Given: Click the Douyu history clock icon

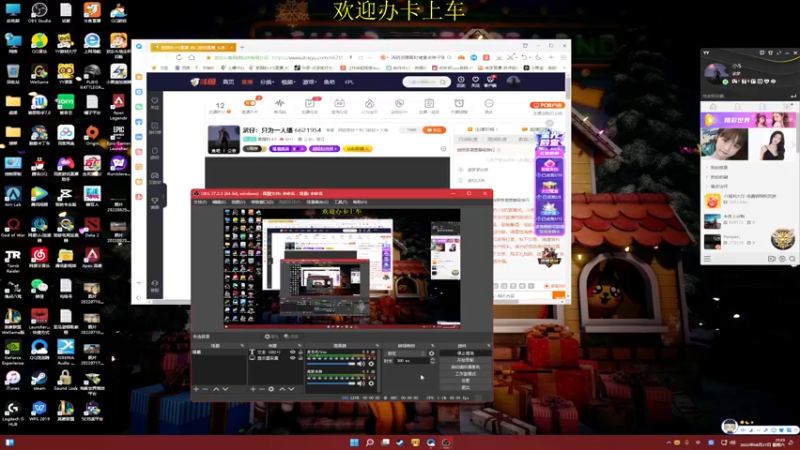Looking at the screenshot, I should pos(461,80).
